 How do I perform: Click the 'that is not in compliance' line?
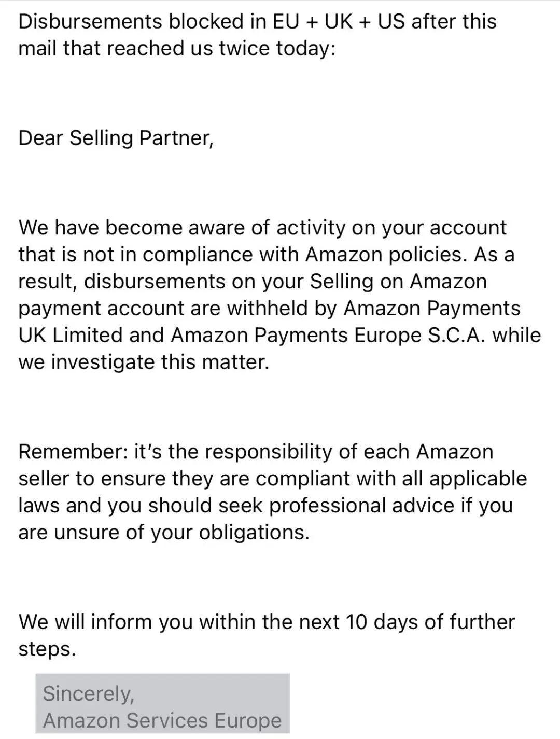coord(267,255)
